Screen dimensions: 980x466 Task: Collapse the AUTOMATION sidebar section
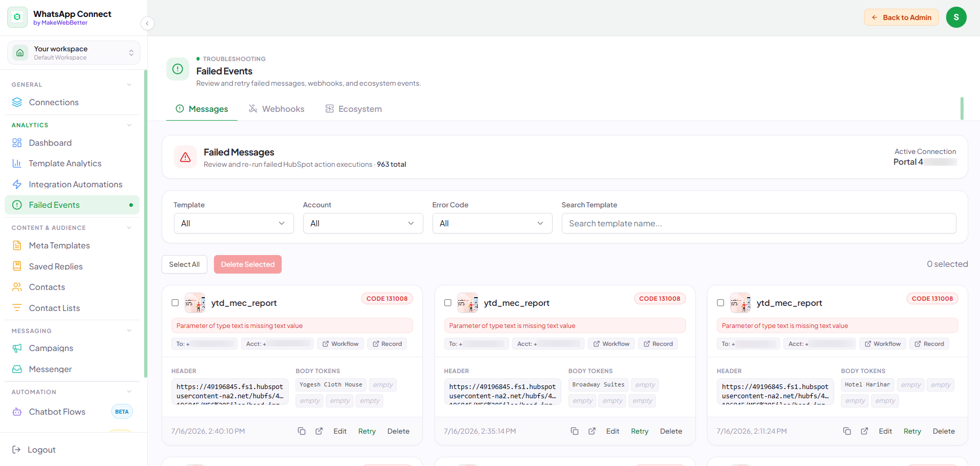click(x=129, y=392)
